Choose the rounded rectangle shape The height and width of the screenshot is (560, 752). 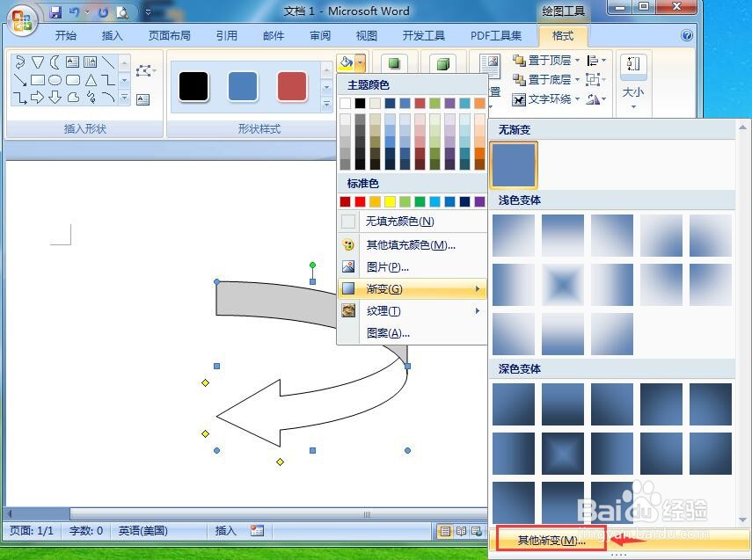(x=73, y=80)
